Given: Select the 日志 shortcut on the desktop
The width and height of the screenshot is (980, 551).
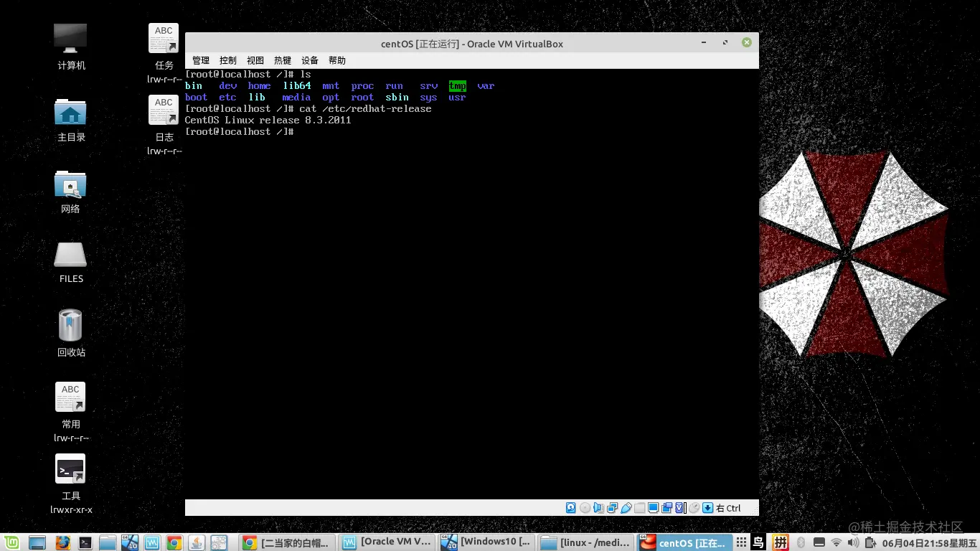Looking at the screenshot, I should 164,125.
